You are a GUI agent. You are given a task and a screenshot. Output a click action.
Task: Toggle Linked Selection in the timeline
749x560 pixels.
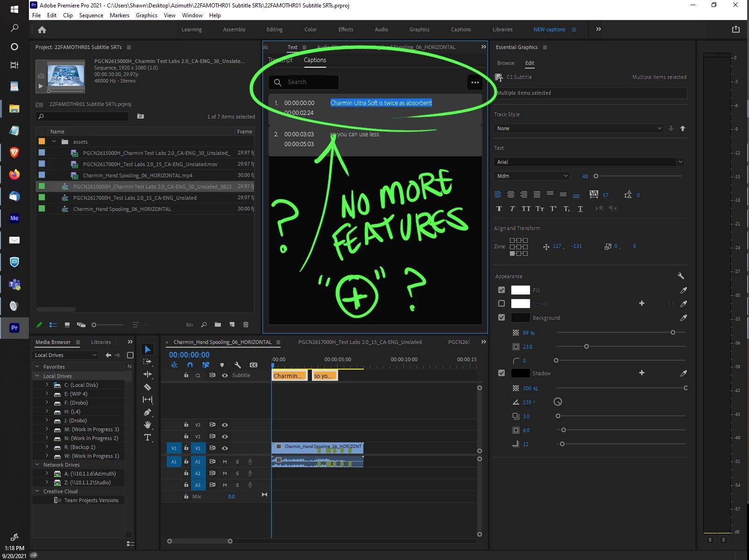pos(206,365)
